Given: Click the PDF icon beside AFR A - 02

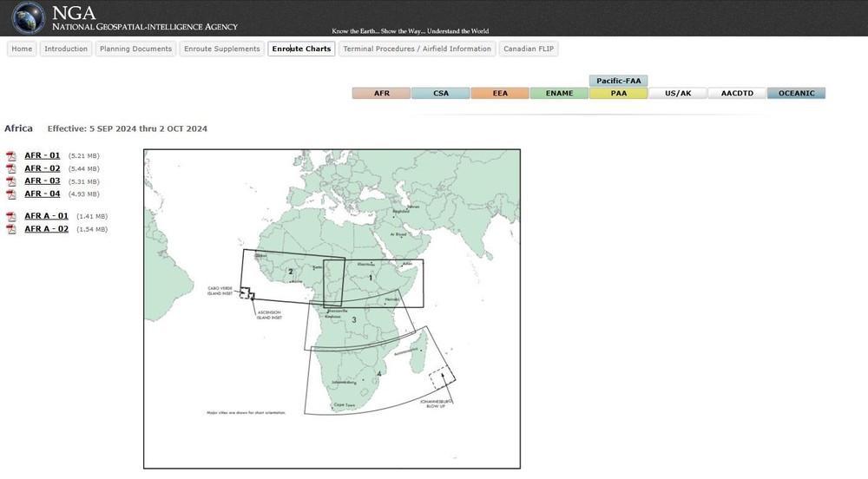Looking at the screenshot, I should click(11, 230).
